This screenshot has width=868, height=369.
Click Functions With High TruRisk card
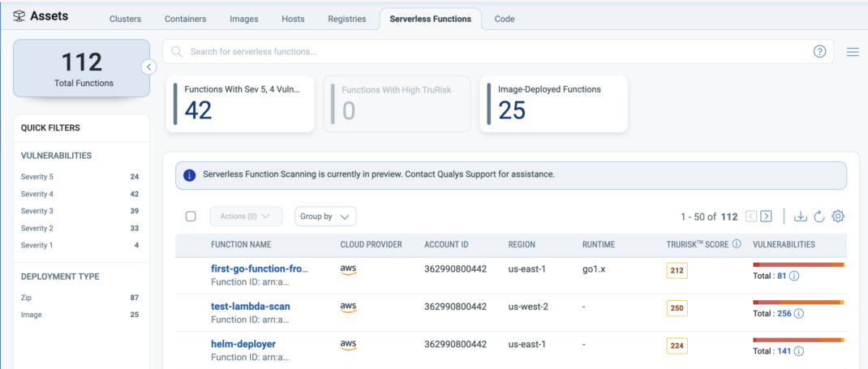pyautogui.click(x=397, y=104)
